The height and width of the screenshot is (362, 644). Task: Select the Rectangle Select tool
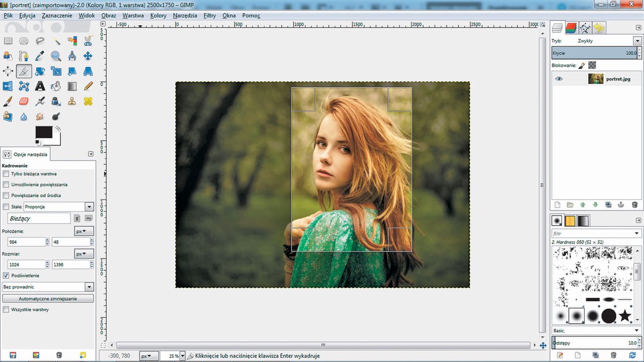pos(8,41)
